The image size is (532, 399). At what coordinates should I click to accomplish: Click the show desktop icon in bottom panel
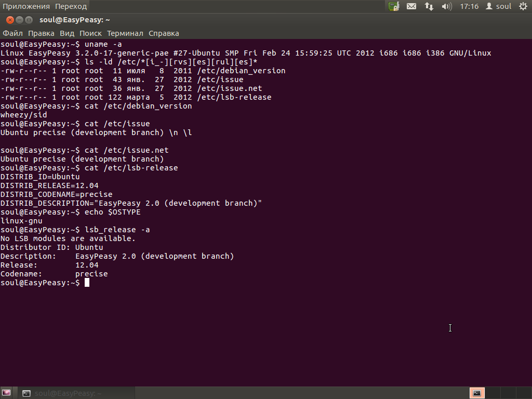pyautogui.click(x=6, y=393)
